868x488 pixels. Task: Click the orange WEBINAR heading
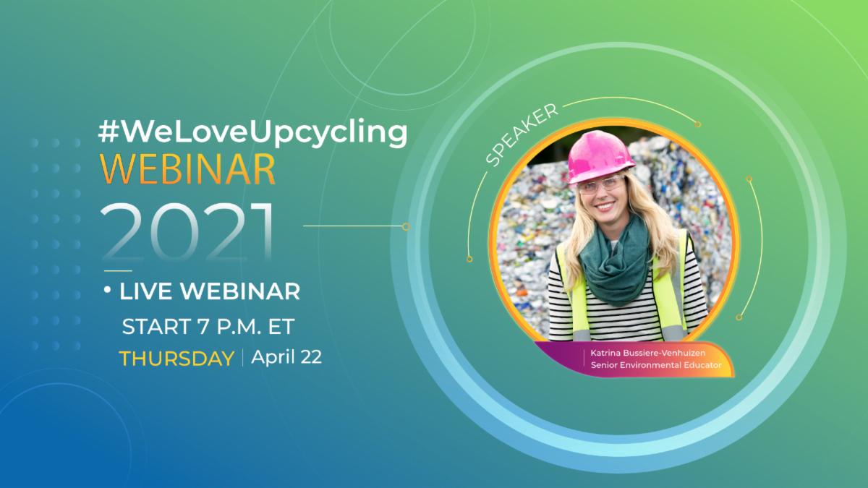click(x=187, y=170)
